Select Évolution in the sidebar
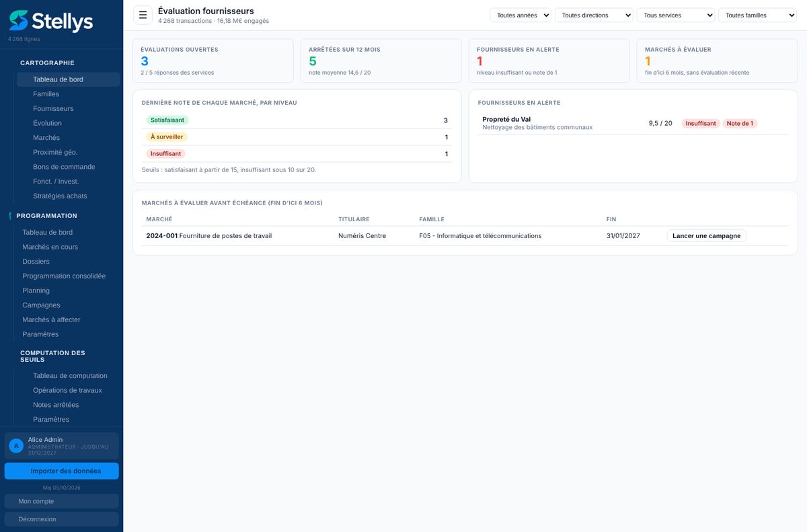 pos(68,123)
